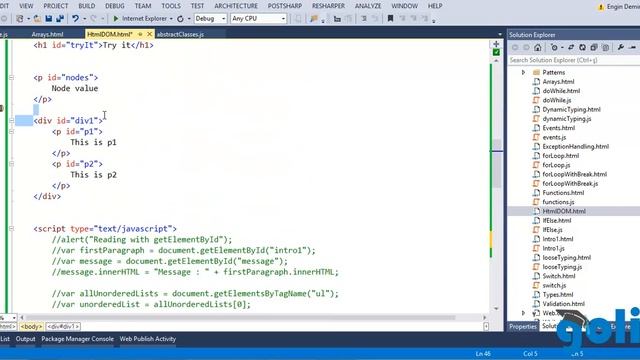Editor vertical scrollbar thumb
The height and width of the screenshot is (360, 640).
click(x=496, y=163)
